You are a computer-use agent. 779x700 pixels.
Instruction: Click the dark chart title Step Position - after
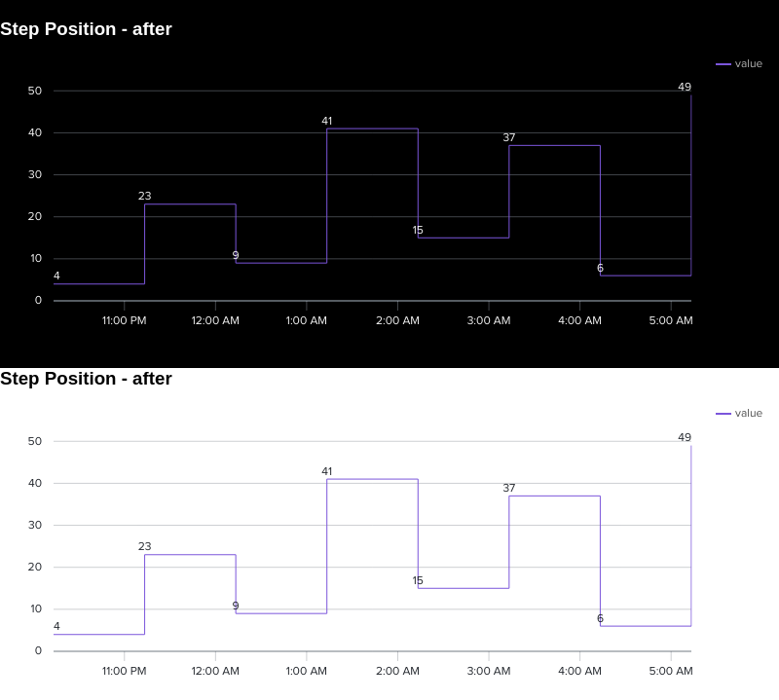86,29
